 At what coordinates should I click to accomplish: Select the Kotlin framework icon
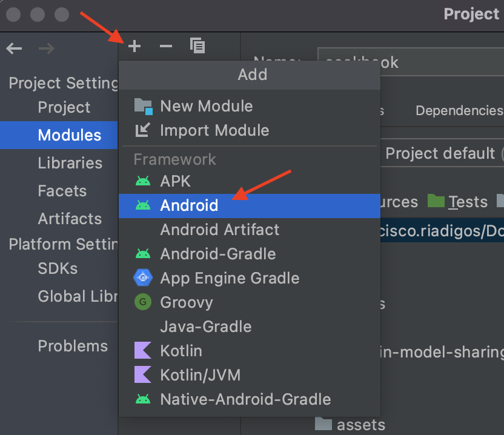tap(143, 351)
